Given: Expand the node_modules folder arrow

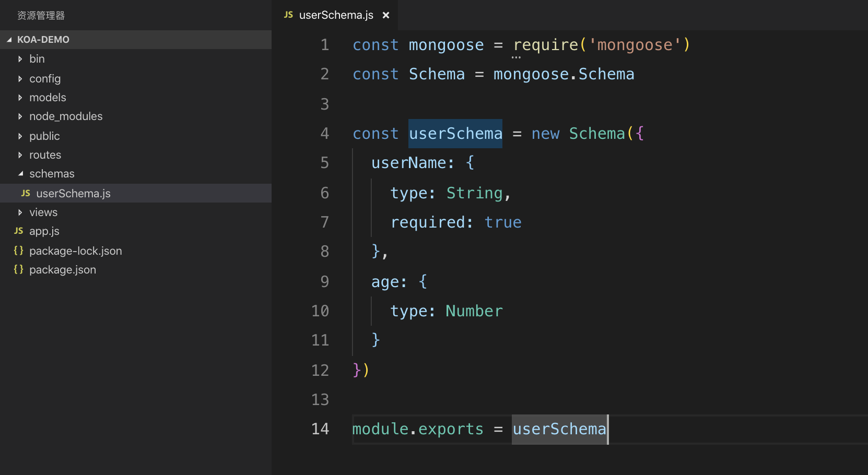Looking at the screenshot, I should click(x=20, y=116).
